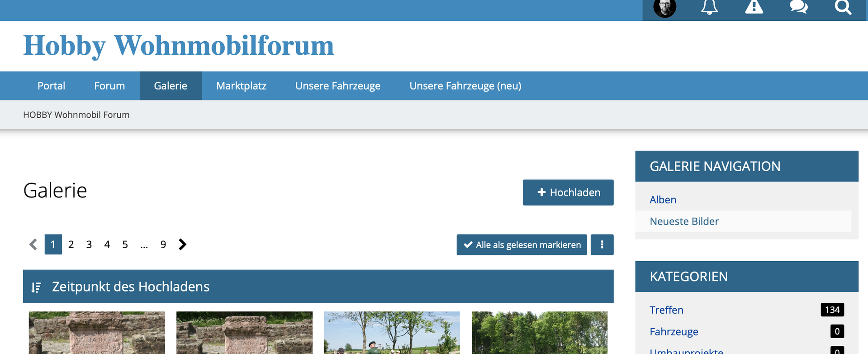
Task: Mark all as read with Alle als gelesen markieren
Action: click(x=522, y=244)
